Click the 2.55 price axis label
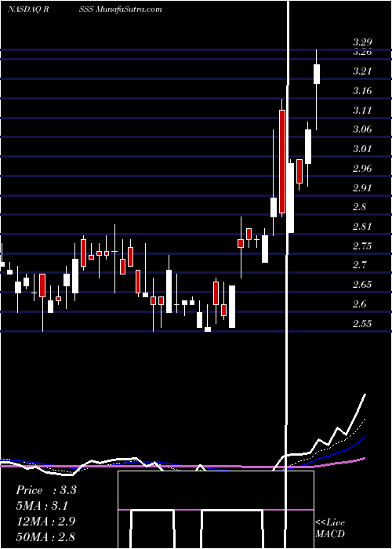The height and width of the screenshot is (549, 392). [362, 323]
